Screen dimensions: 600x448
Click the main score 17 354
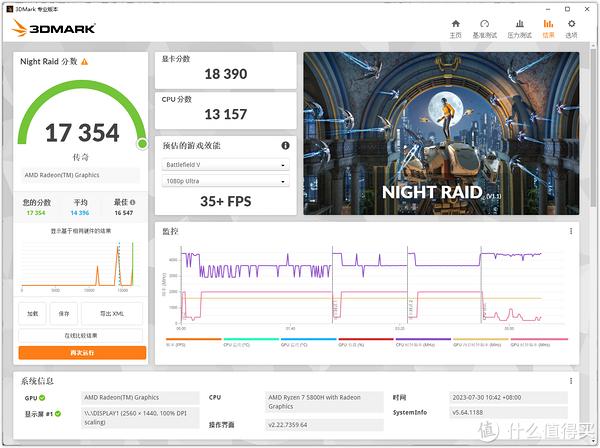[82, 133]
